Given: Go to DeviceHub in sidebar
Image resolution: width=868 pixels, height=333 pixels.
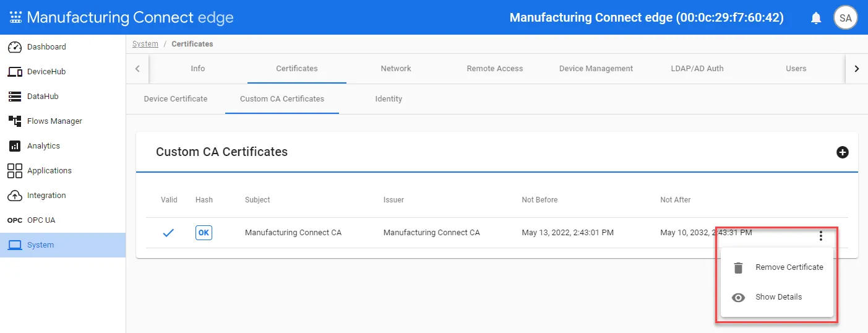Looking at the screenshot, I should (62, 72).
